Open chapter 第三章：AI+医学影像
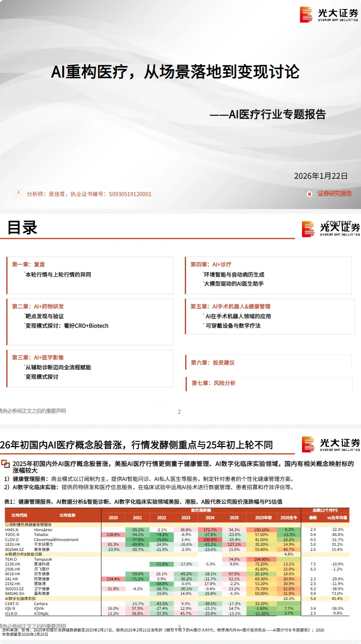 point(38,358)
